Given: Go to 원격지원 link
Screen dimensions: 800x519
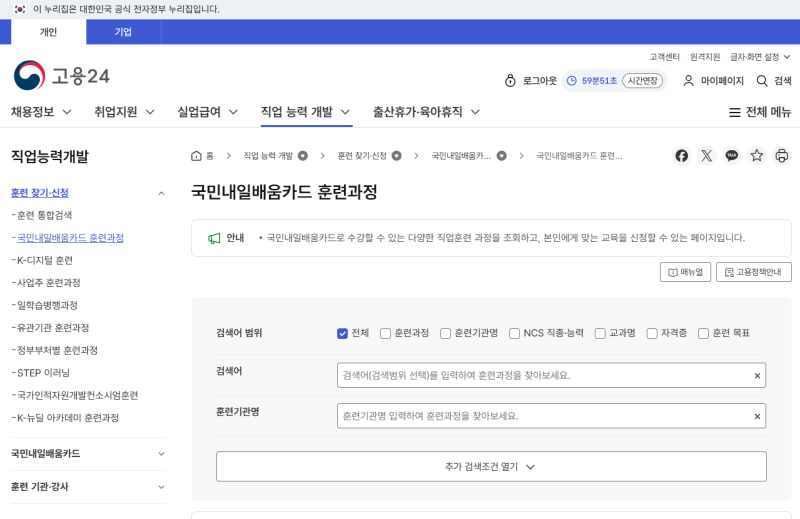Looking at the screenshot, I should 705,57.
